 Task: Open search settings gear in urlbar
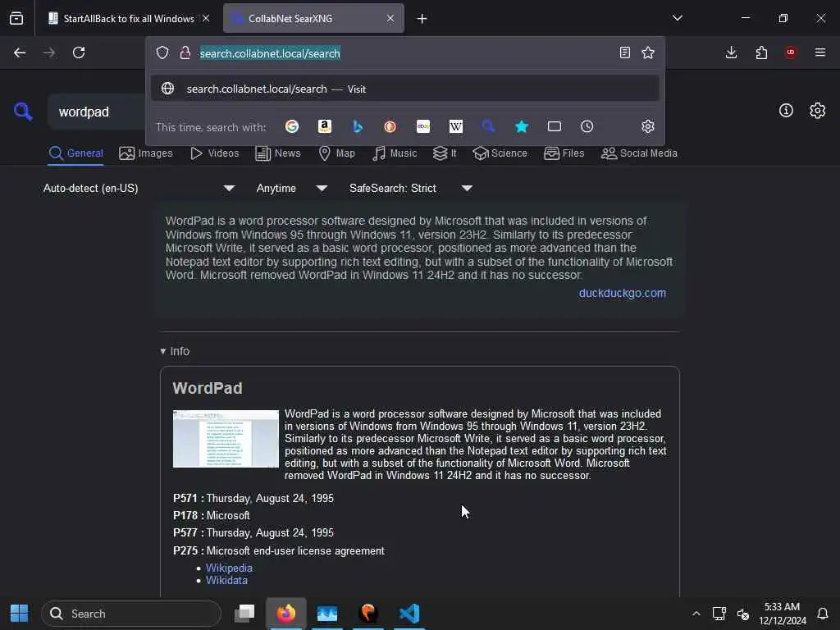click(x=648, y=126)
